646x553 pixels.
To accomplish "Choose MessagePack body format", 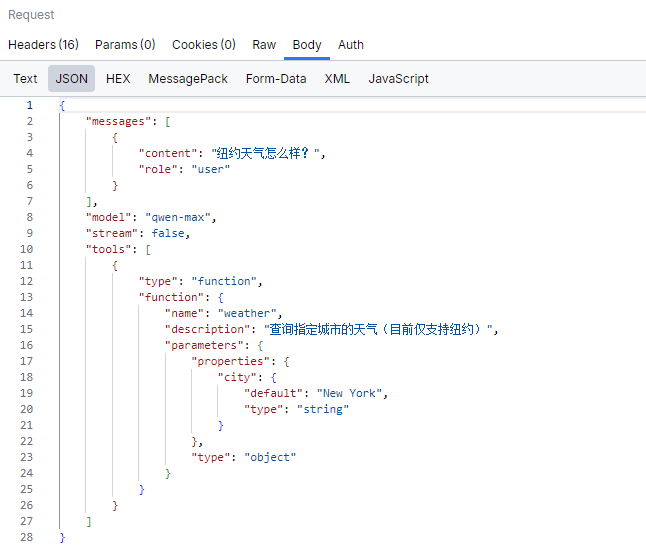I will (x=188, y=78).
